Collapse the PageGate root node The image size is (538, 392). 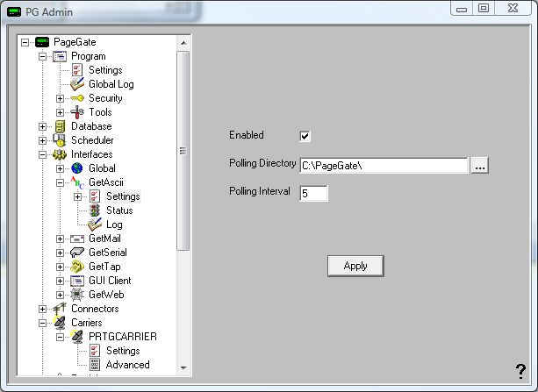25,42
